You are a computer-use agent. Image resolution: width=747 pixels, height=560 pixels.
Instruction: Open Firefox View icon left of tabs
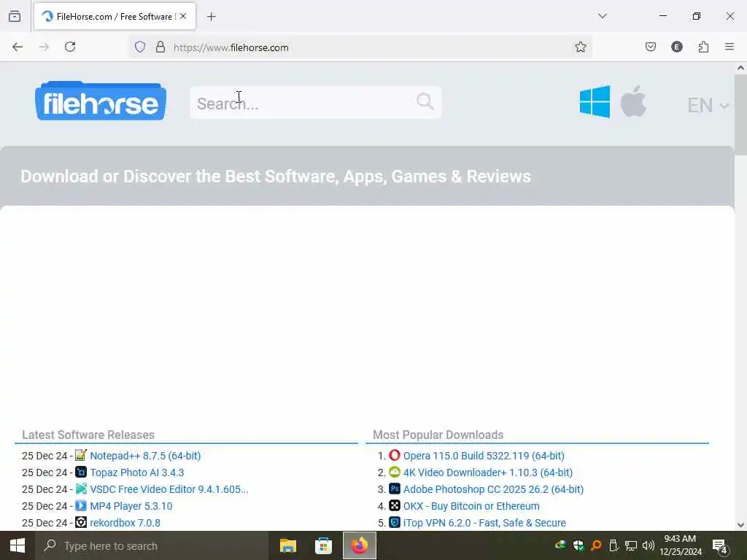click(x=15, y=16)
